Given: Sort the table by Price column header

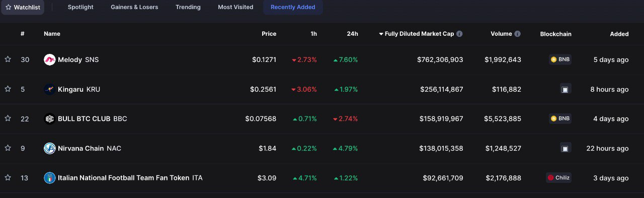Looking at the screenshot, I should coord(269,34).
